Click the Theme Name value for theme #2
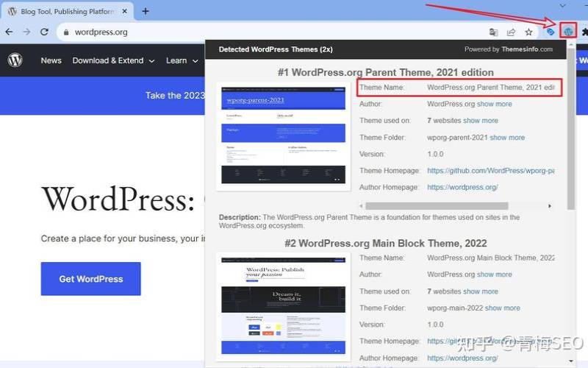Image resolution: width=588 pixels, height=368 pixels. [490, 258]
